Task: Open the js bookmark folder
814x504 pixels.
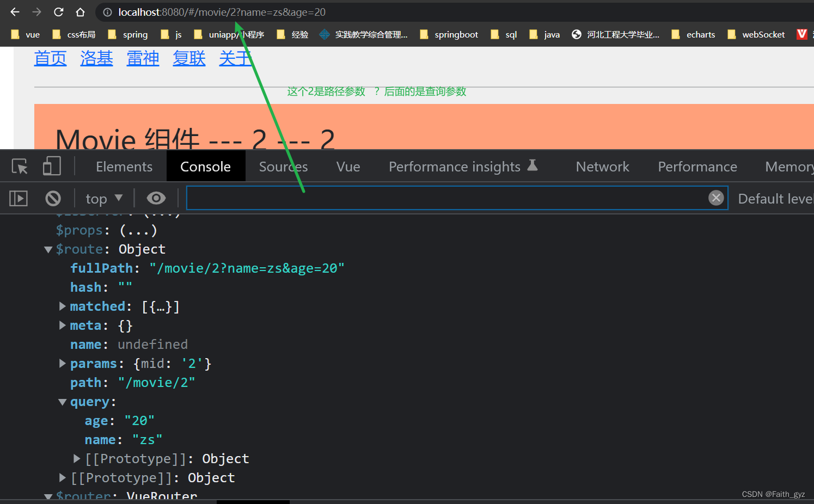Action: pos(172,34)
